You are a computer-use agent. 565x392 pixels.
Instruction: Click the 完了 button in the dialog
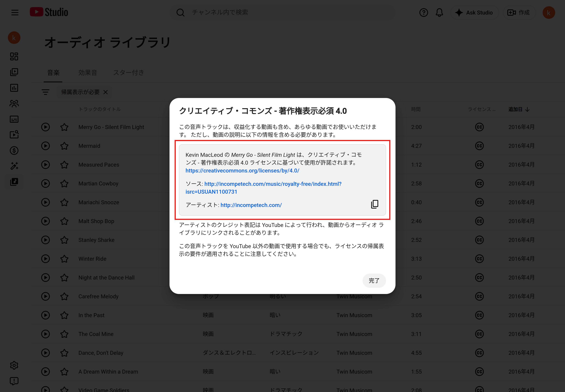(x=374, y=280)
